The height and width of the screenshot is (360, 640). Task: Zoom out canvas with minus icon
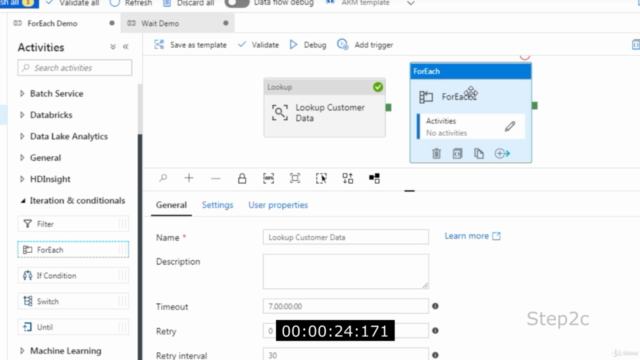coord(216,178)
